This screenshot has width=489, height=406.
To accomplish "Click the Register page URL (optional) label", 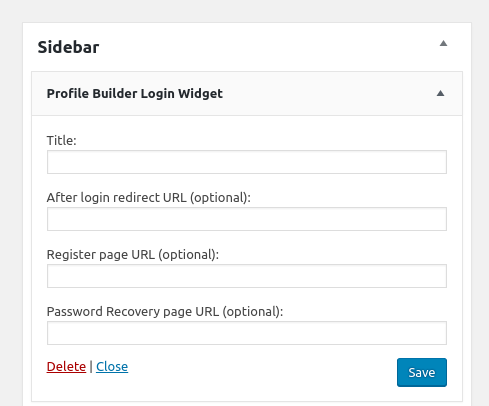I will click(133, 255).
